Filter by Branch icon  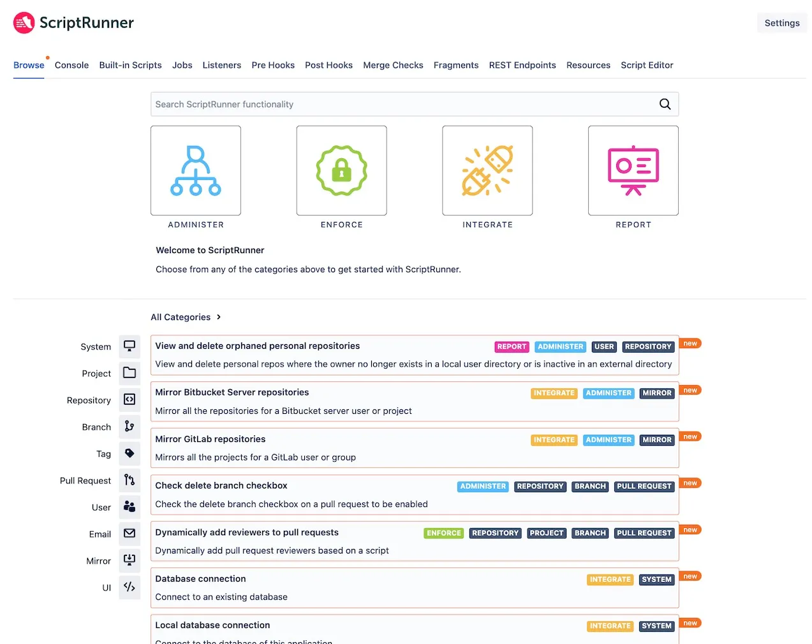[129, 427]
